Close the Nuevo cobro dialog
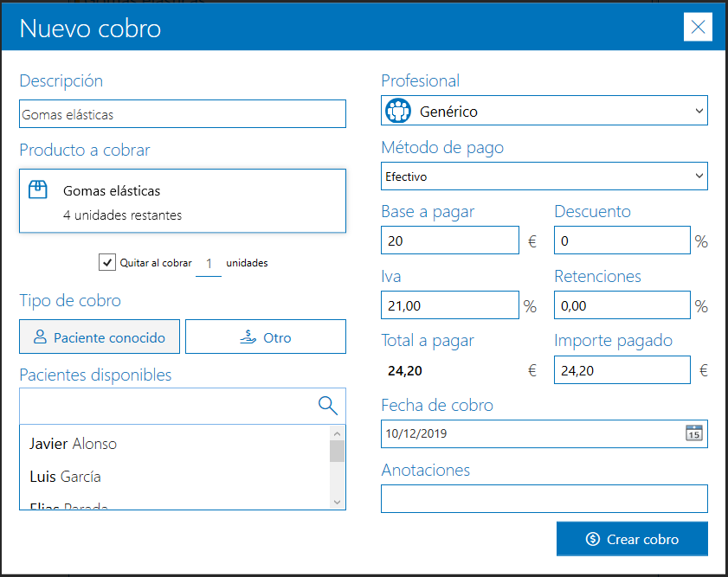 click(x=698, y=27)
